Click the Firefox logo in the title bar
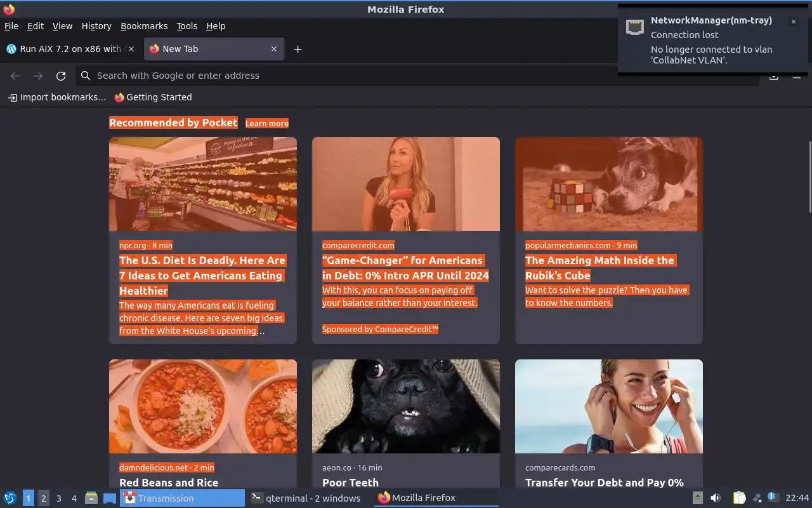The image size is (812, 508). tap(9, 9)
